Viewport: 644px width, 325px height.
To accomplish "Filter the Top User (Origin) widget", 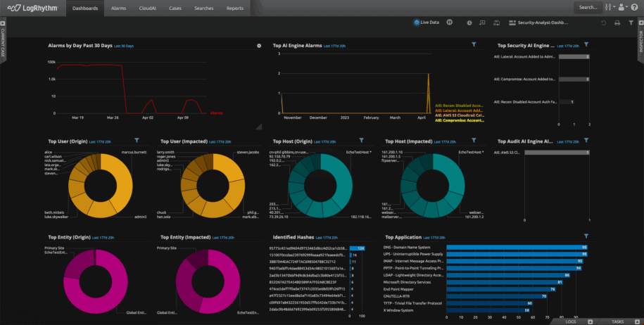I will 137,141.
